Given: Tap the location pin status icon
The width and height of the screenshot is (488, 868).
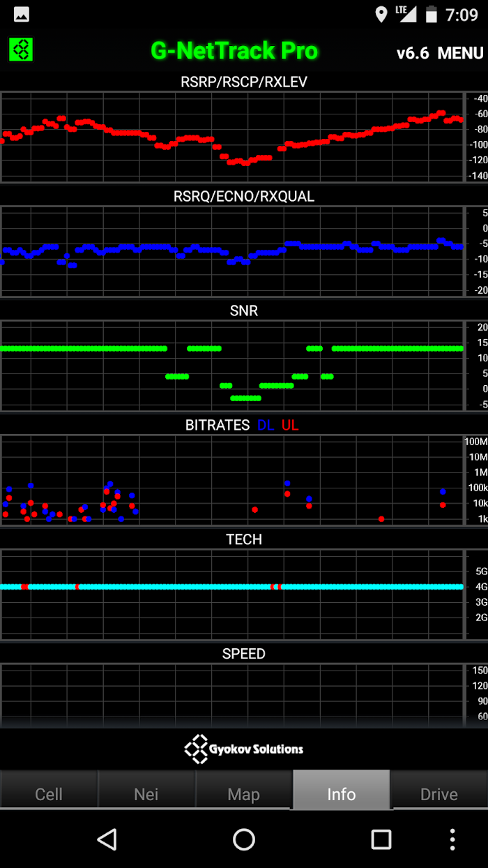Looking at the screenshot, I should pyautogui.click(x=381, y=14).
